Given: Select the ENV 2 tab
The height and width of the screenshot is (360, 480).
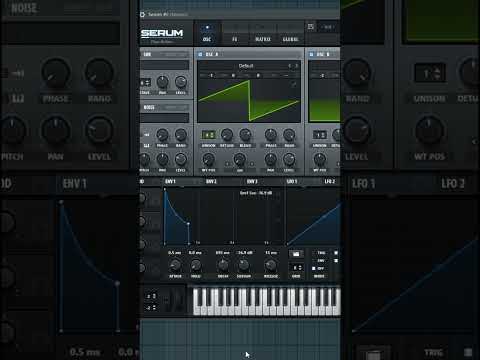Looking at the screenshot, I should 211,181.
